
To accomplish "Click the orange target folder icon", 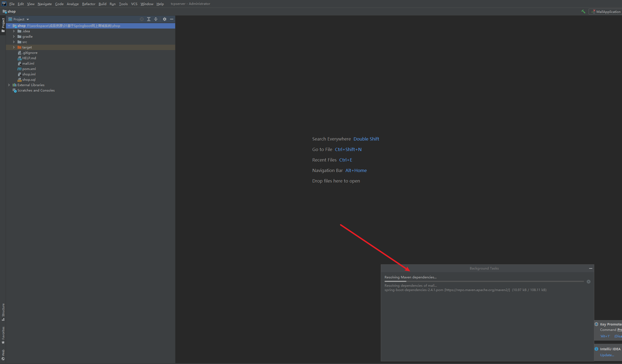I will click(19, 47).
